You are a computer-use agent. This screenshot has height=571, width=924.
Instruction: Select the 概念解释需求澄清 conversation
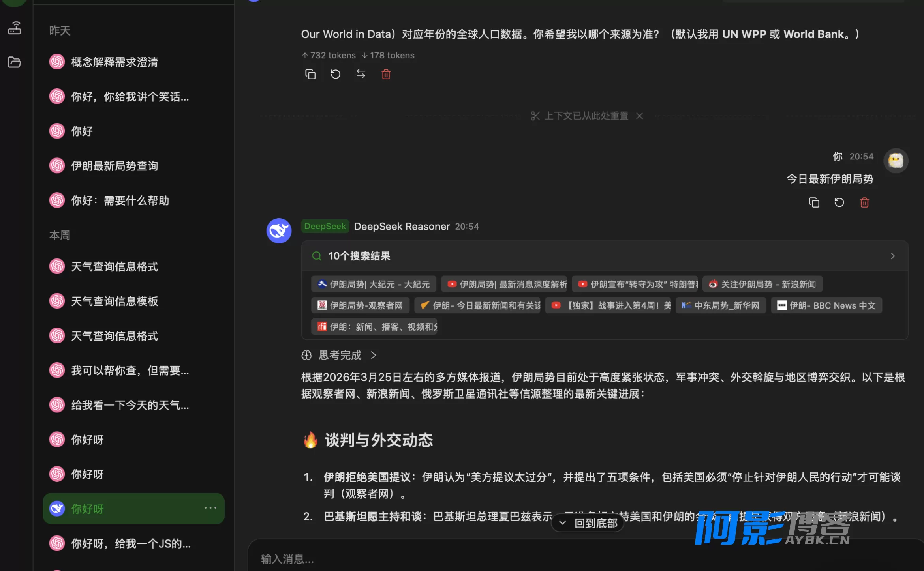115,62
